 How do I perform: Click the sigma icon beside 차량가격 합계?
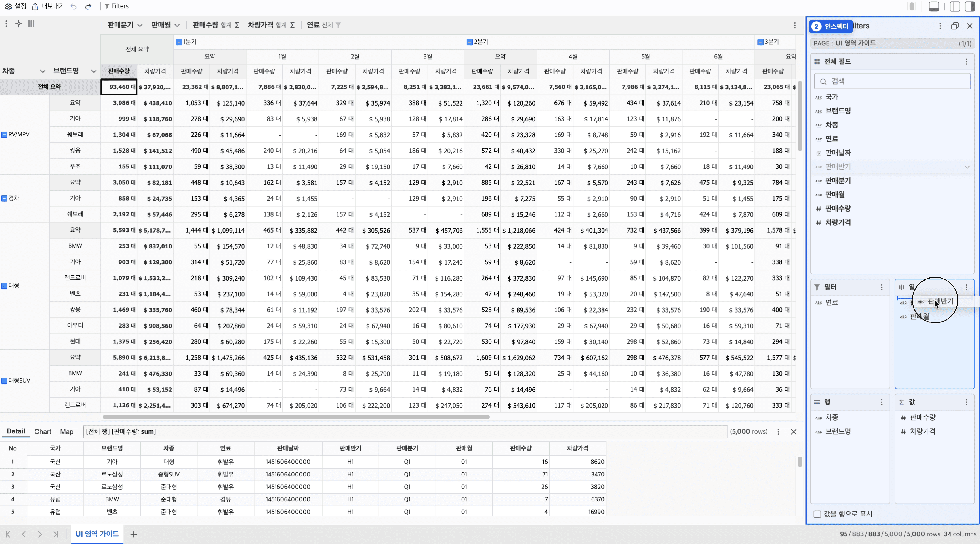292,25
